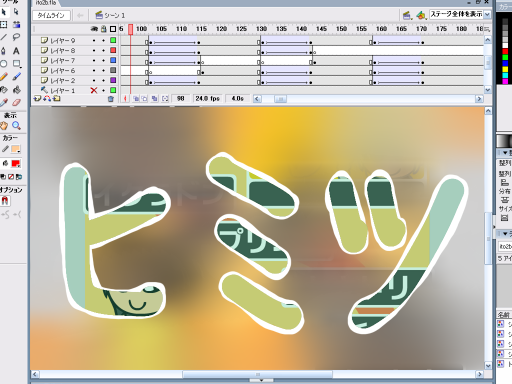
Task: Click the no color button
Action: pos(11,177)
